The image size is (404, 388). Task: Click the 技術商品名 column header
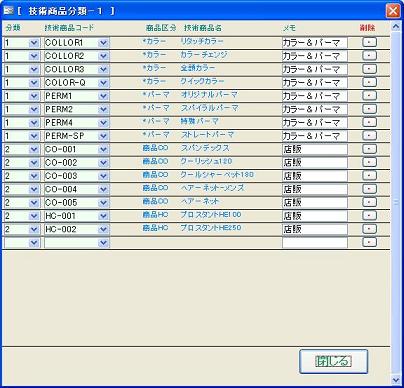click(203, 28)
